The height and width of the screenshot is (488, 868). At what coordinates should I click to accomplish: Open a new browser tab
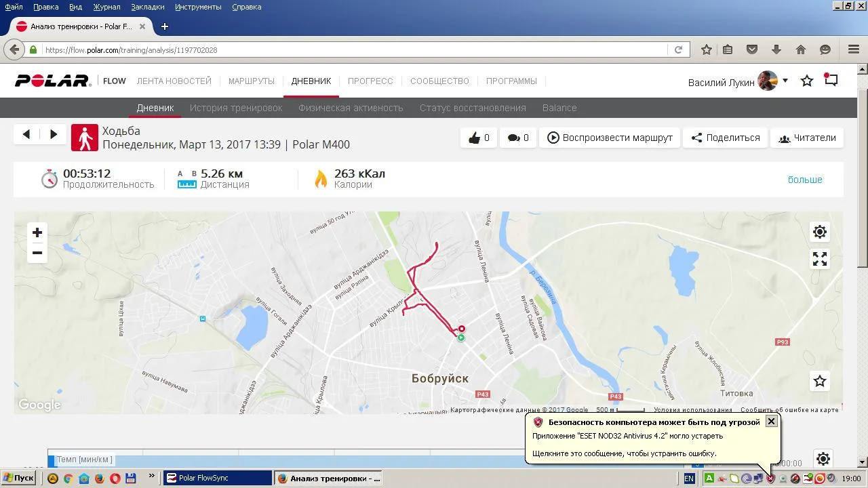164,26
